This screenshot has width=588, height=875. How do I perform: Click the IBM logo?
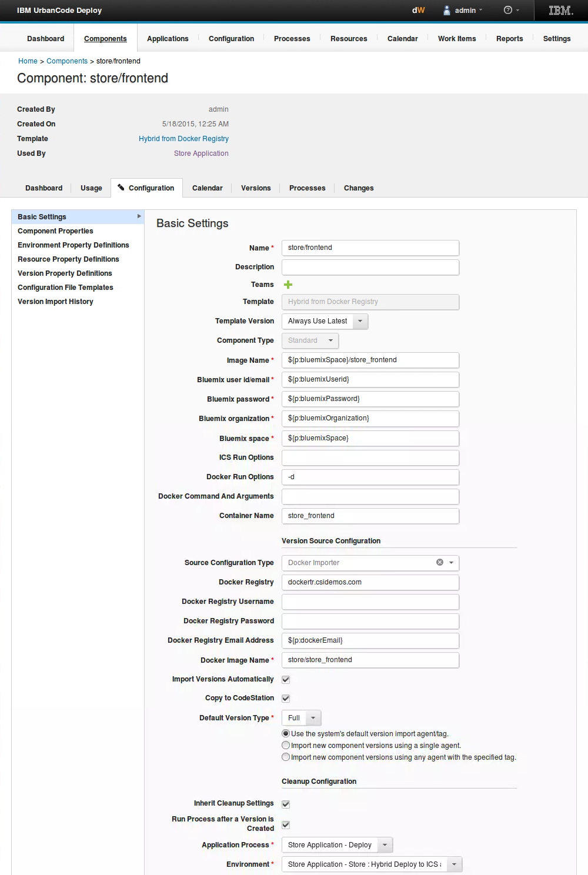pos(560,10)
